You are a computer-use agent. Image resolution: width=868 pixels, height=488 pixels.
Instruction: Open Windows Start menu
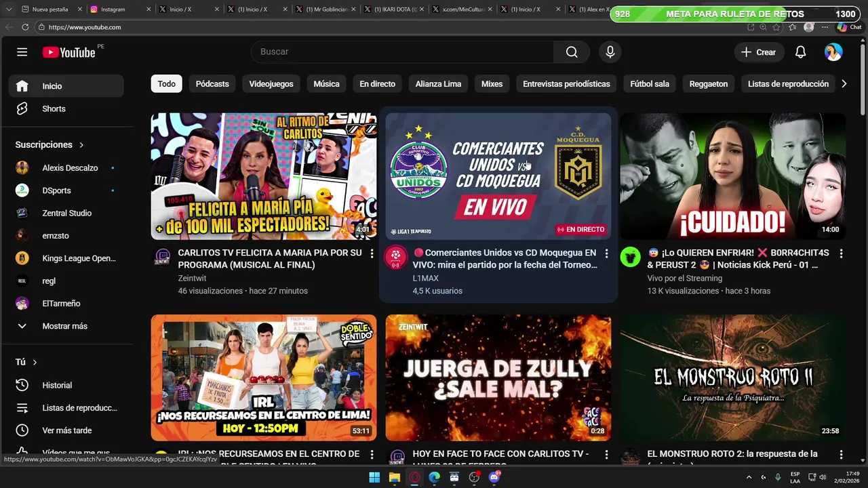374,477
